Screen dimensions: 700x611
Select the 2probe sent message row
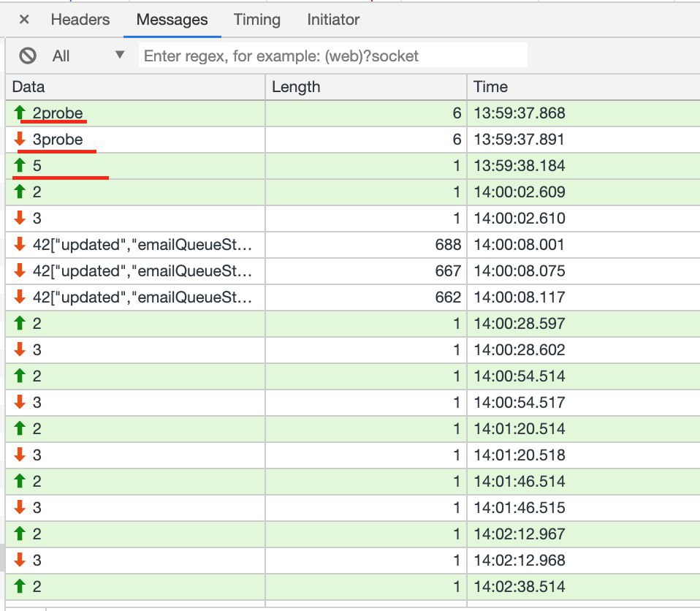(353, 113)
